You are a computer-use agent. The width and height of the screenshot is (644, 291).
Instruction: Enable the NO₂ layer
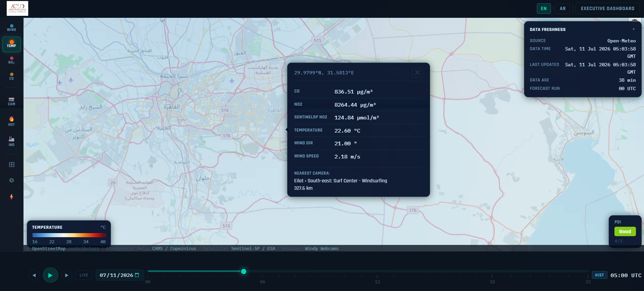11,61
